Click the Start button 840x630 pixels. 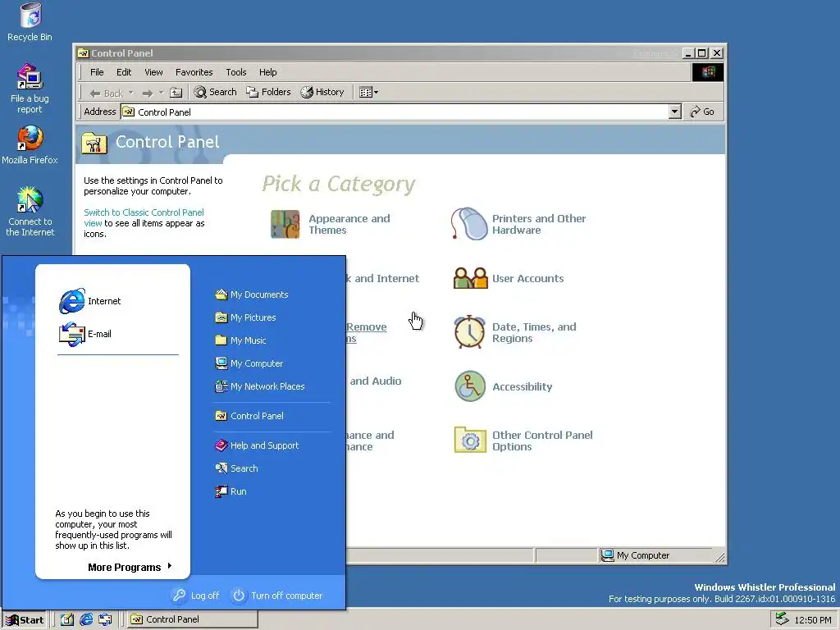pos(25,620)
